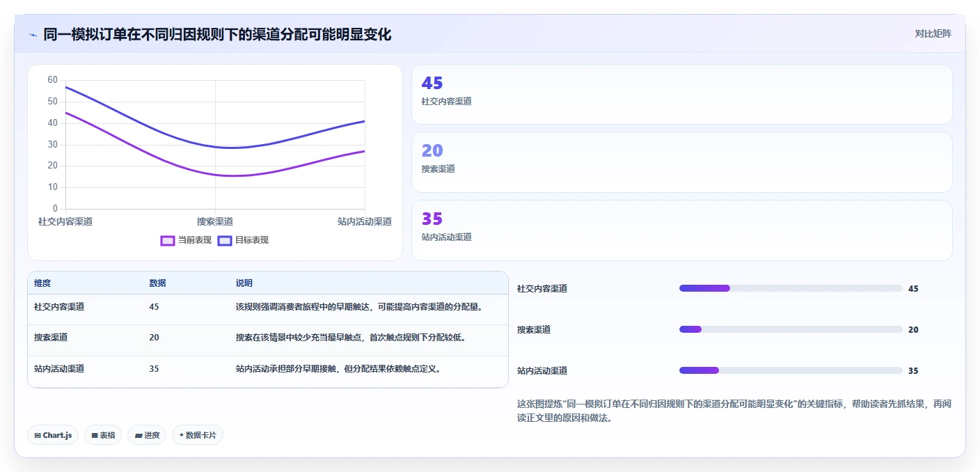Select table cell 搜索渠道
The width and height of the screenshot is (980, 472).
tap(51, 338)
